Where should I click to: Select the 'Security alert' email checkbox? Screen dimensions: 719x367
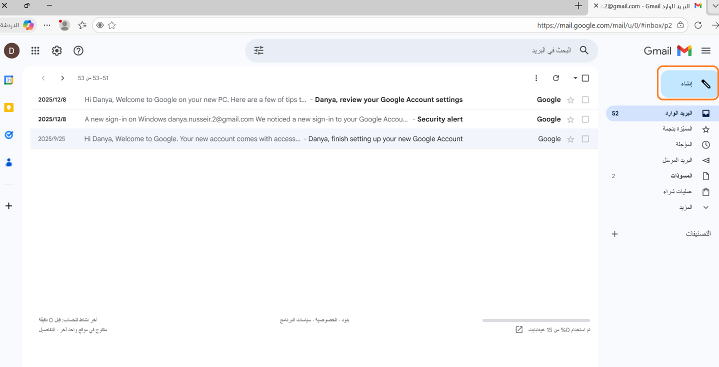(585, 119)
